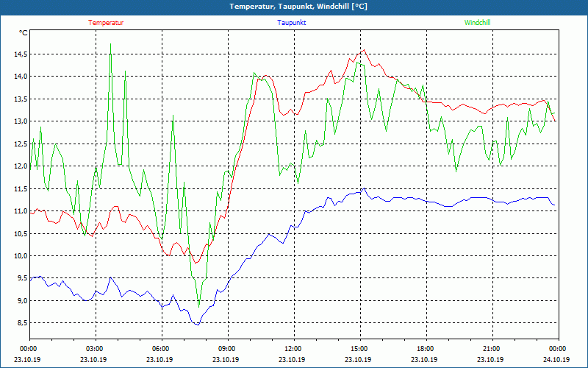This screenshot has height=368, width=588.
Task: Click the 11,5 y-axis value
Action: (21, 188)
